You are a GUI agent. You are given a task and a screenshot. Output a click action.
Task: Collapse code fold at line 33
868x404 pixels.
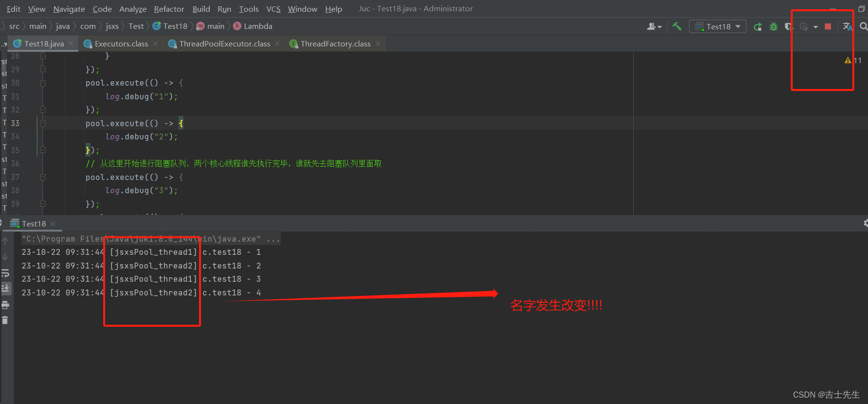pos(43,123)
